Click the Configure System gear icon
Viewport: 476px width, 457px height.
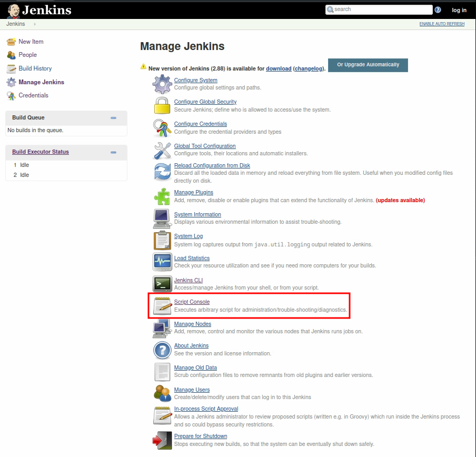coord(162,84)
